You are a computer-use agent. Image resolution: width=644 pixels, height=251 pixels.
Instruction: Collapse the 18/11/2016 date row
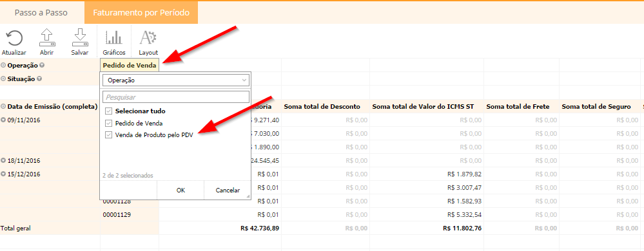pyautogui.click(x=3, y=160)
